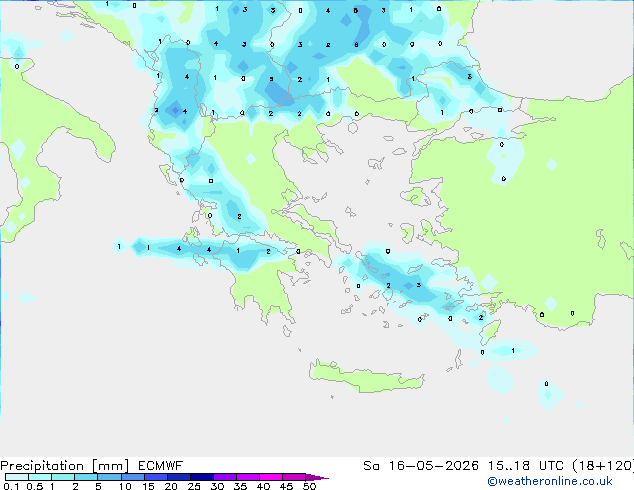This screenshot has width=634, height=490.
Task: Click the legend label '0.5'
Action: click(x=35, y=486)
